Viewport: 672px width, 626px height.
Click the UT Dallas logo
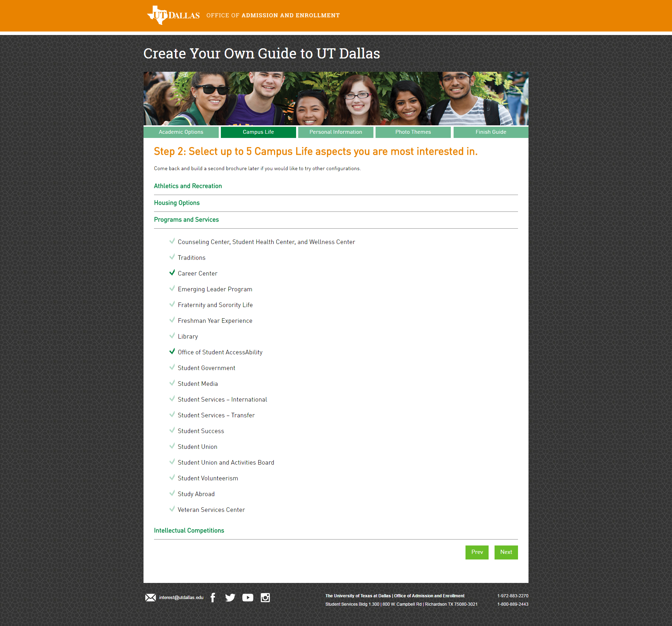(173, 15)
